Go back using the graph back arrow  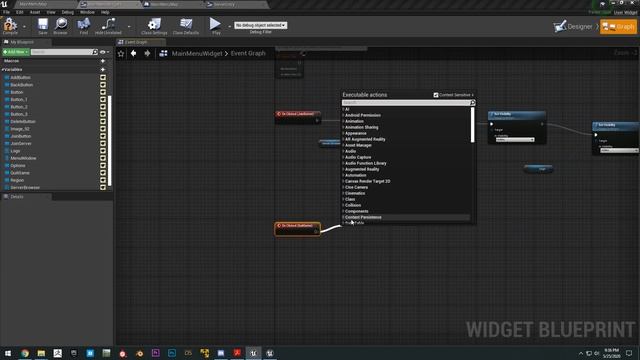click(133, 53)
